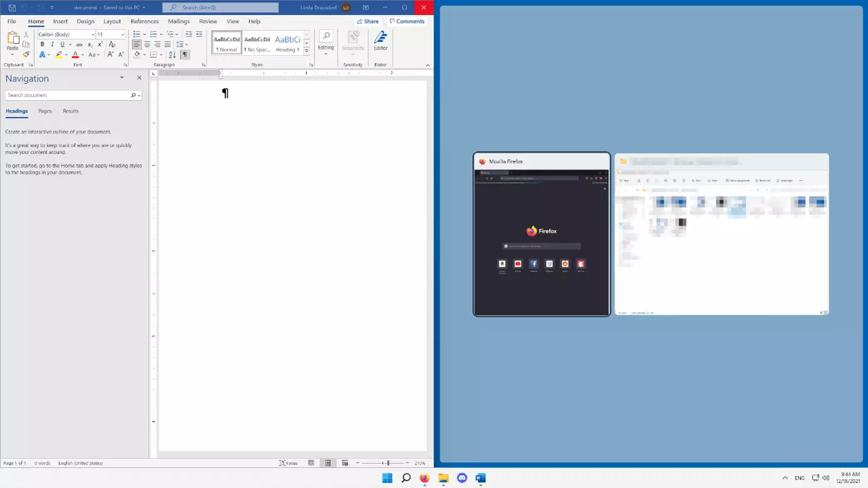Open the Change Case Aa dropdown

click(x=94, y=54)
